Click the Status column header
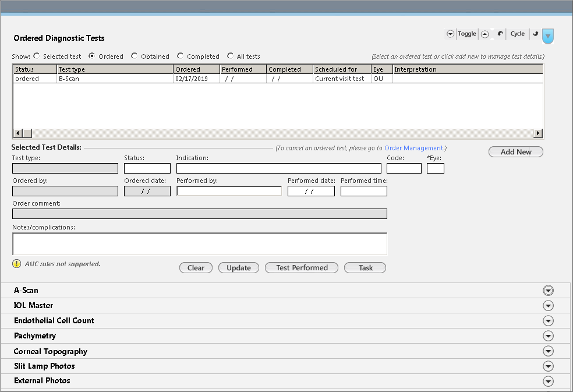This screenshot has height=392, width=573. [x=35, y=69]
